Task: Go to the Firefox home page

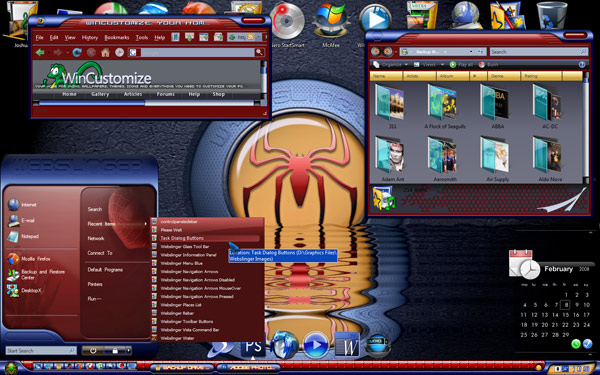Action: [x=105, y=52]
